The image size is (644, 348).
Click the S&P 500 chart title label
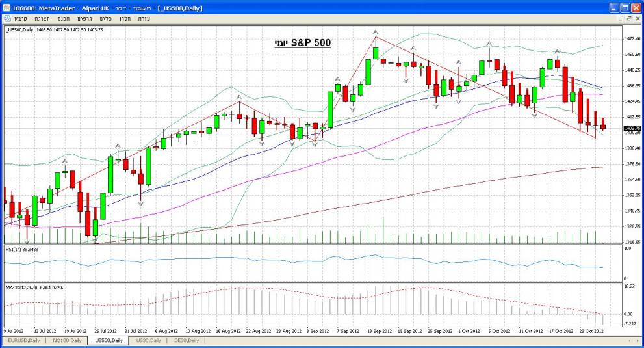(302, 43)
